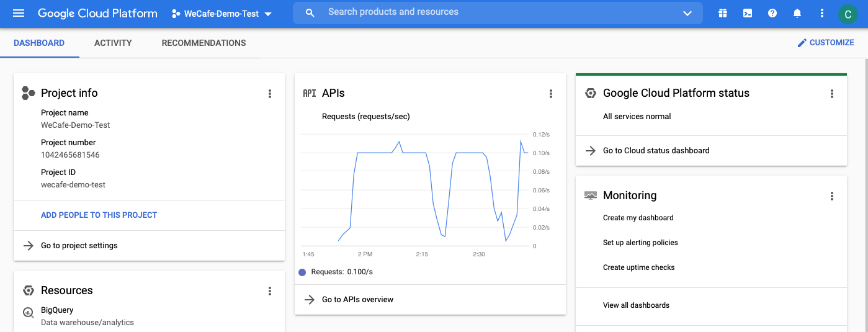Image resolution: width=868 pixels, height=332 pixels.
Task: Activate Cloud Shell terminal icon
Action: [748, 13]
